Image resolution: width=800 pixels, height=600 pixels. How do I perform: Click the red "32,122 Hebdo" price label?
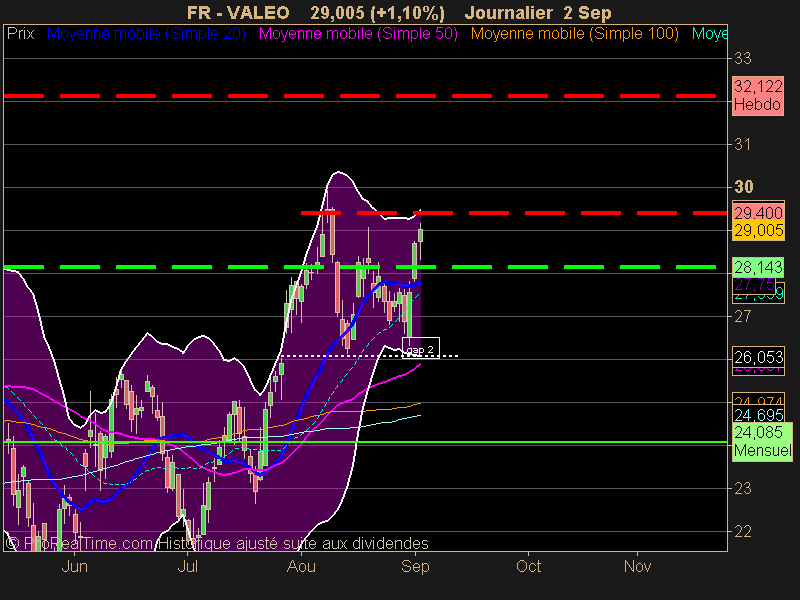pyautogui.click(x=758, y=95)
